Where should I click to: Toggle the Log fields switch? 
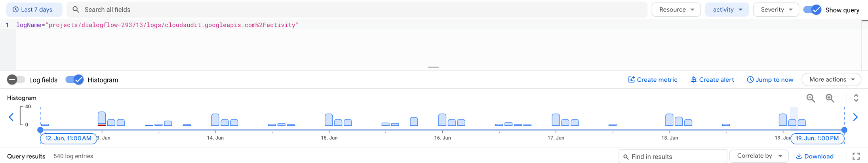tap(16, 80)
